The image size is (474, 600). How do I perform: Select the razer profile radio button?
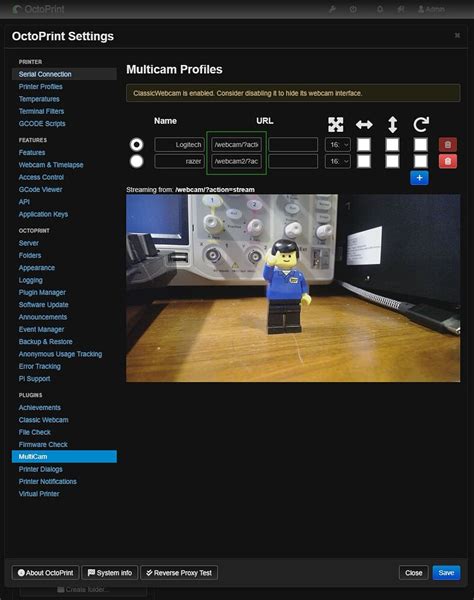click(x=137, y=161)
